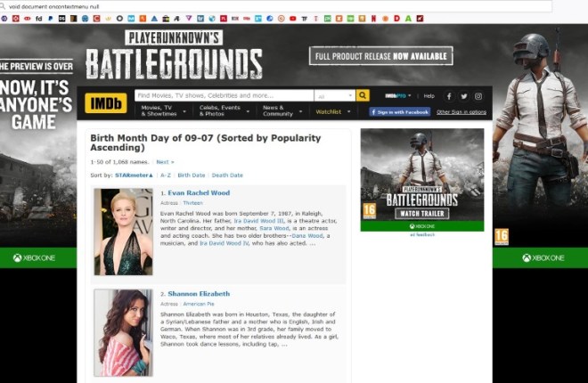
Task: Open the PayPal bookmark icon
Action: click(50, 19)
